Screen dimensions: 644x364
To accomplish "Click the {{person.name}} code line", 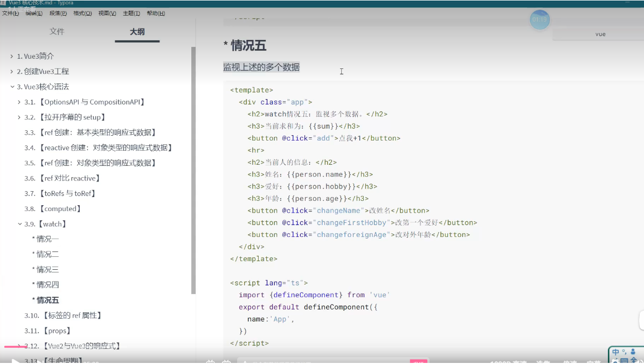I will (x=310, y=174).
